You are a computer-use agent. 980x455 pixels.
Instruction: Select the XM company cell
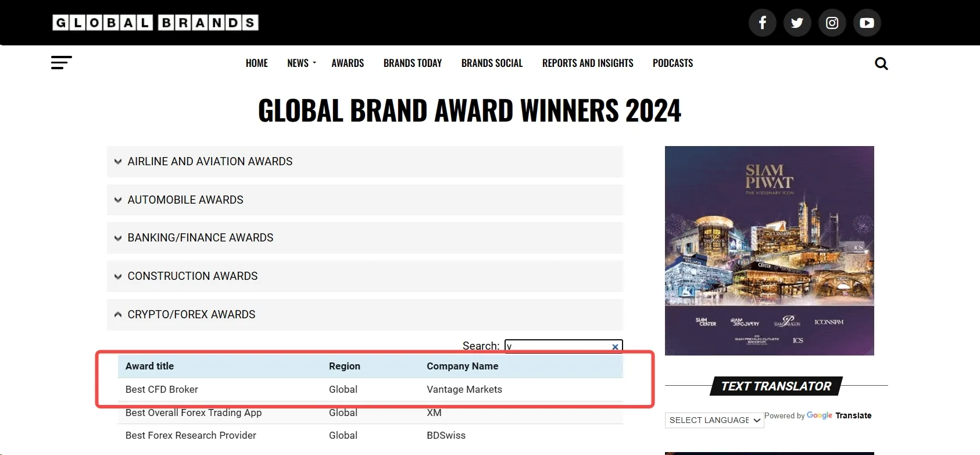point(434,413)
